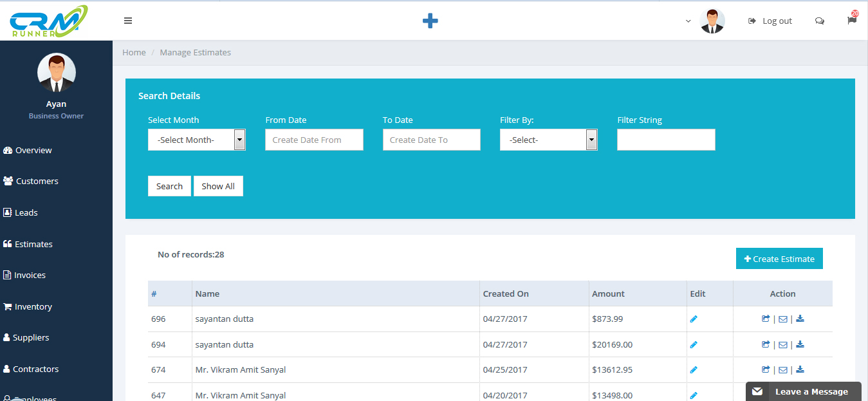The width and height of the screenshot is (868, 401).
Task: Open the Select Month dropdown
Action: [196, 140]
